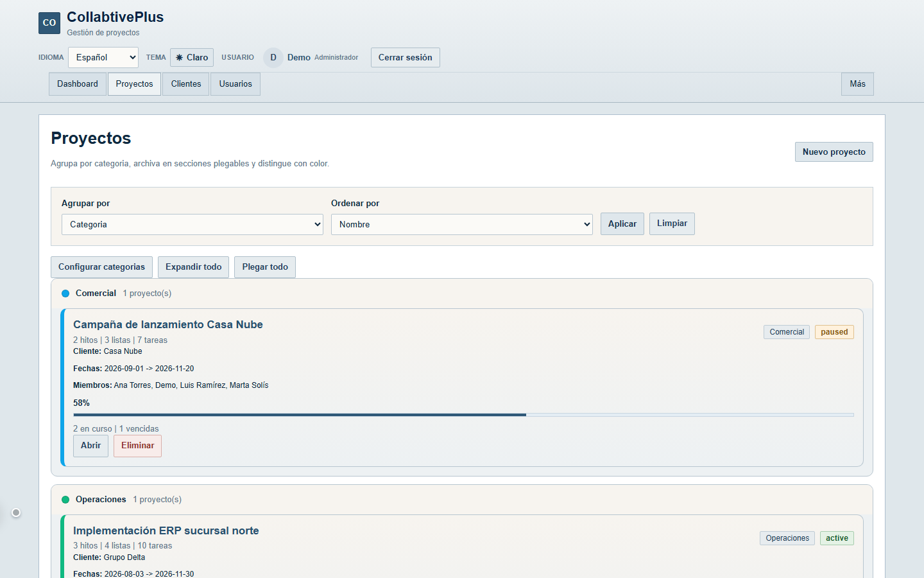
Task: Click the 'Administrador' role label
Action: (x=336, y=58)
